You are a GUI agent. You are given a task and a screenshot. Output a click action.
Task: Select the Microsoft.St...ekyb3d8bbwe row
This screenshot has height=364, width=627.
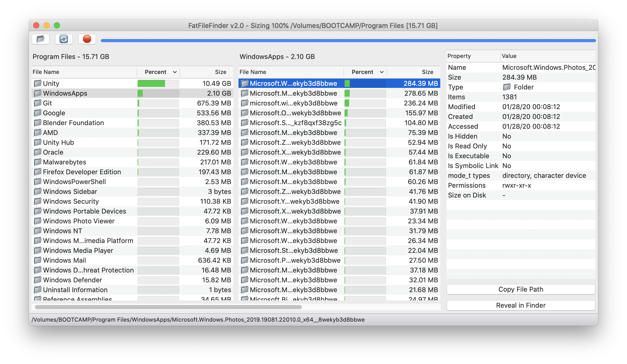pyautogui.click(x=339, y=250)
